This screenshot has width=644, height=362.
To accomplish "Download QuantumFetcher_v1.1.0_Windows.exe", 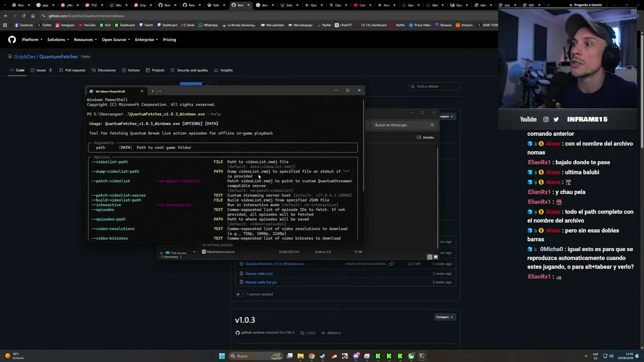I will (275, 263).
